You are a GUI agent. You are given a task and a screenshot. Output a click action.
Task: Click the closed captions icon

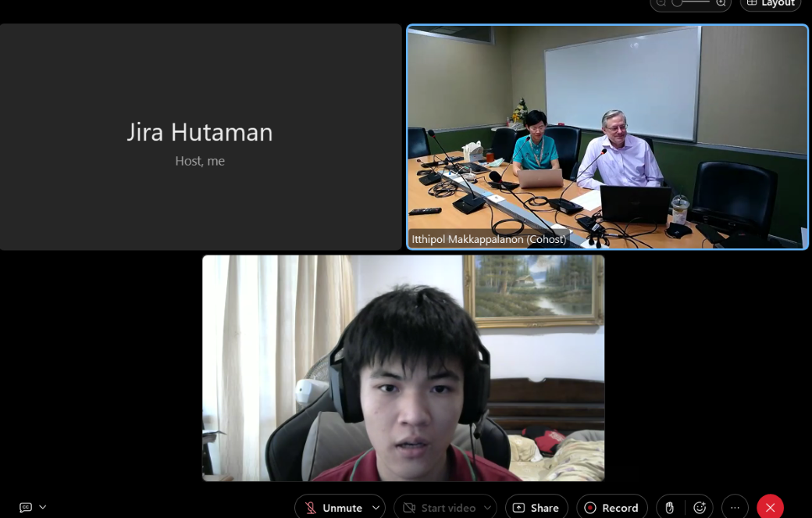pyautogui.click(x=26, y=507)
